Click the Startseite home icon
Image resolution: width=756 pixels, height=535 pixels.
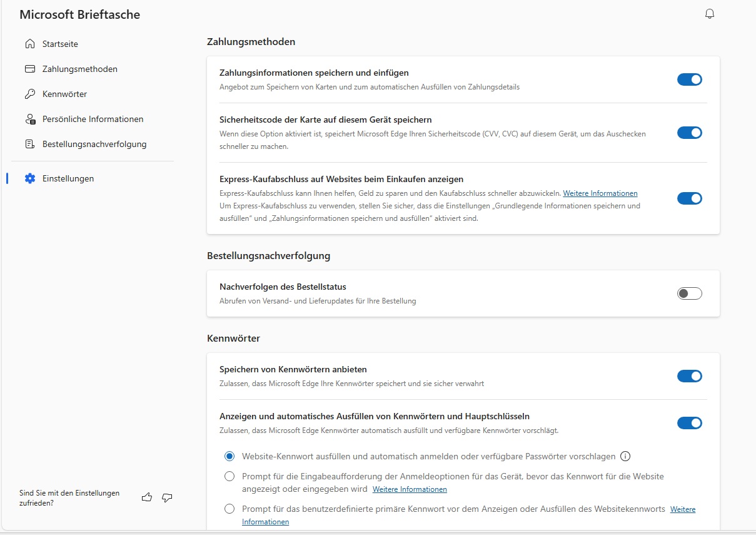[x=29, y=44]
